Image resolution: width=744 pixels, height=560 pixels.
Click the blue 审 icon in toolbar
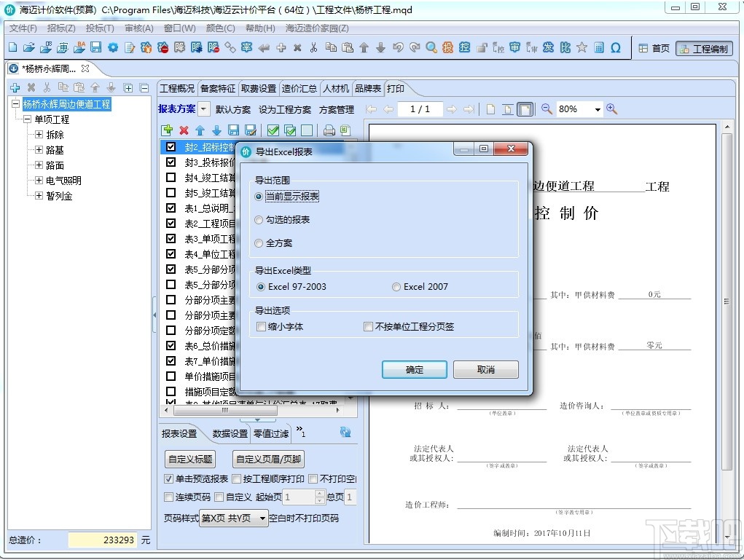click(x=514, y=47)
